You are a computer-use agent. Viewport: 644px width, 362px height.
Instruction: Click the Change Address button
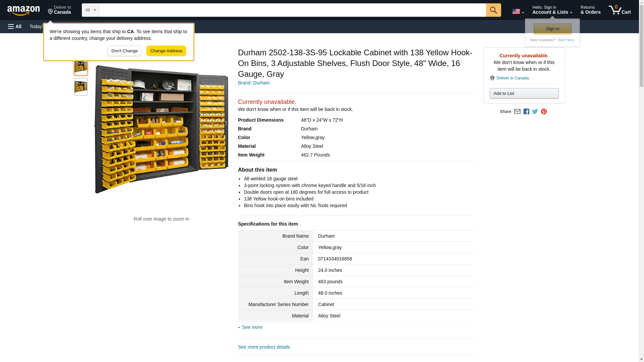tap(166, 51)
